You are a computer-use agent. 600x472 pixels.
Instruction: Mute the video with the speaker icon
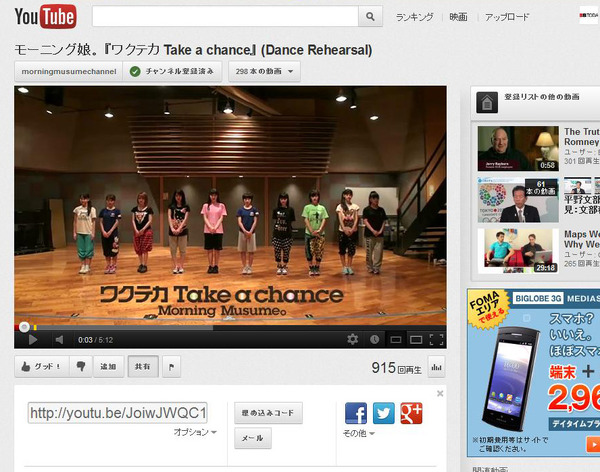coord(59,340)
